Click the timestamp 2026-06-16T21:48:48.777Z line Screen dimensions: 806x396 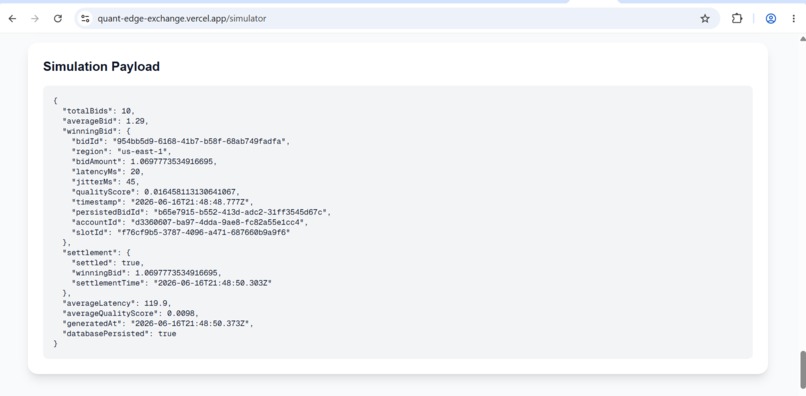[162, 202]
